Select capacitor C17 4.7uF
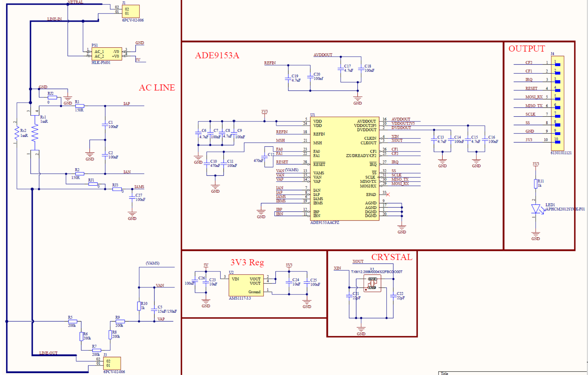Screen dimensions: 588x375 [x=341, y=69]
